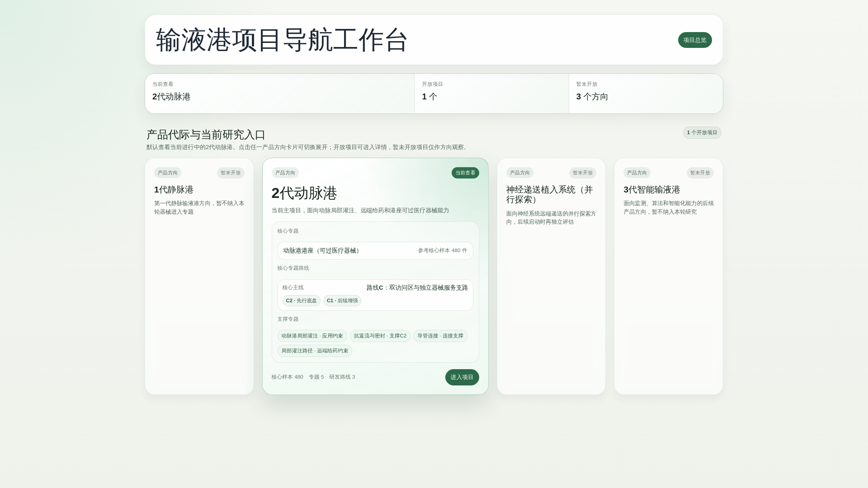Image resolution: width=868 pixels, height=488 pixels.
Task: Click 产品方向 tag on 1代静脉港 card
Action: 168,173
